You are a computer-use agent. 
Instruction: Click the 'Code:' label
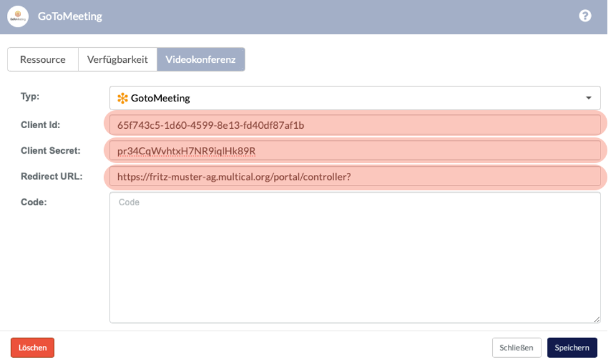pos(34,202)
